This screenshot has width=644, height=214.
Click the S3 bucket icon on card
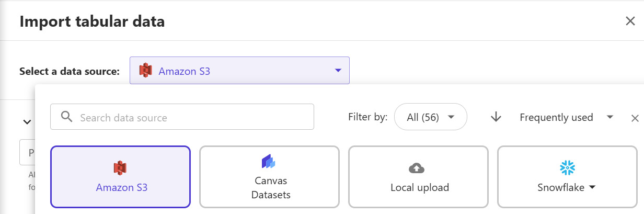coord(121,168)
